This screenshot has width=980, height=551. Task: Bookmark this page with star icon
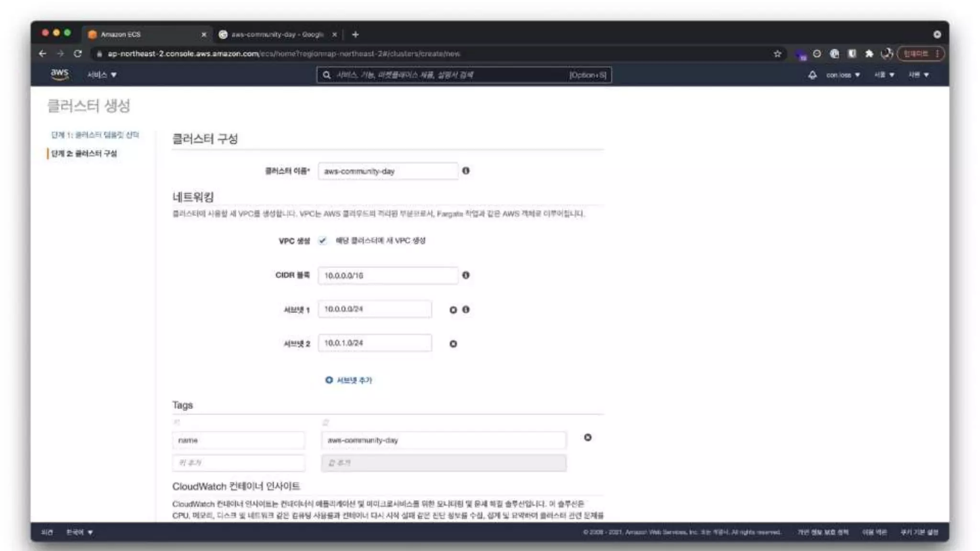click(777, 54)
